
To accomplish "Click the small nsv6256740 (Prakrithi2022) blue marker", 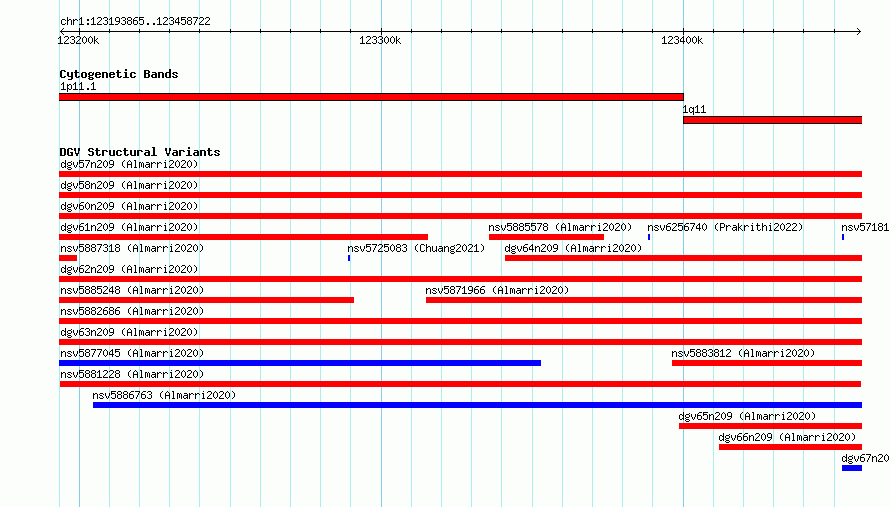I will pos(649,237).
